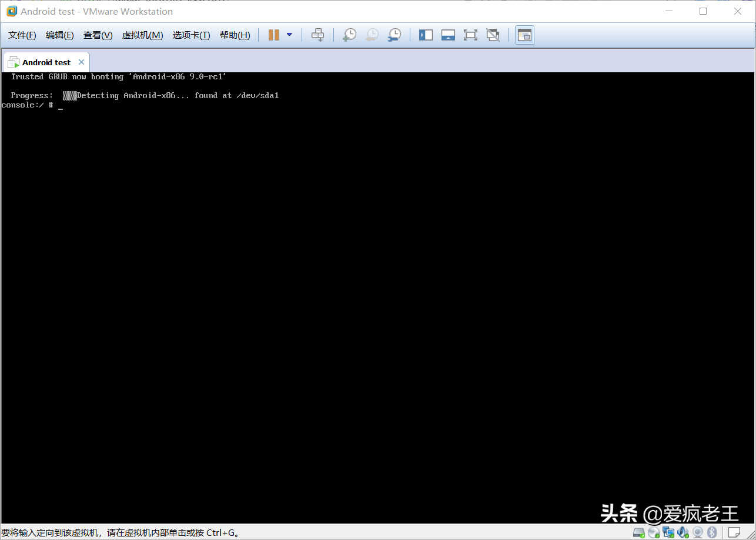756x540 pixels.
Task: Send Ctrl+Alt+Del to the VM
Action: pos(317,35)
